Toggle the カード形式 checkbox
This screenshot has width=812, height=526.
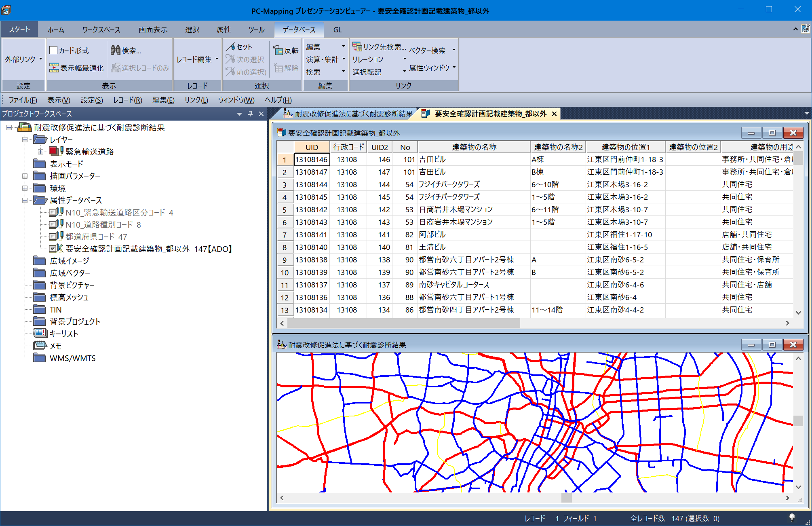pyautogui.click(x=53, y=50)
